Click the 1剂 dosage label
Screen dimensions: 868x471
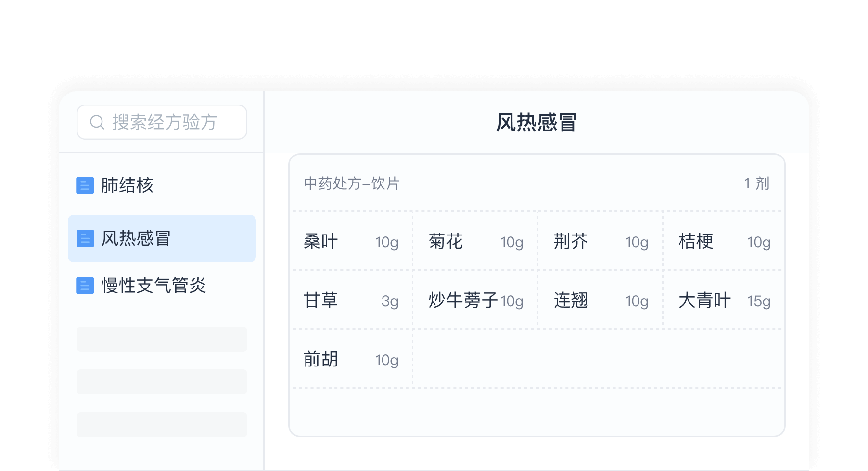tap(756, 183)
